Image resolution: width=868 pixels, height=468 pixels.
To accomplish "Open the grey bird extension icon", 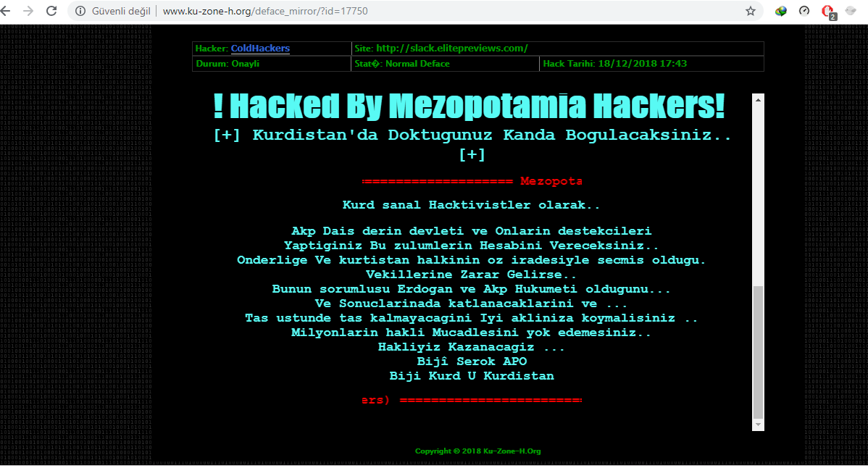I will (x=851, y=11).
